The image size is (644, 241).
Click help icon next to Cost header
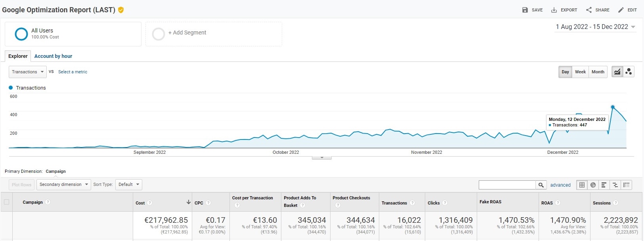[x=150, y=203]
